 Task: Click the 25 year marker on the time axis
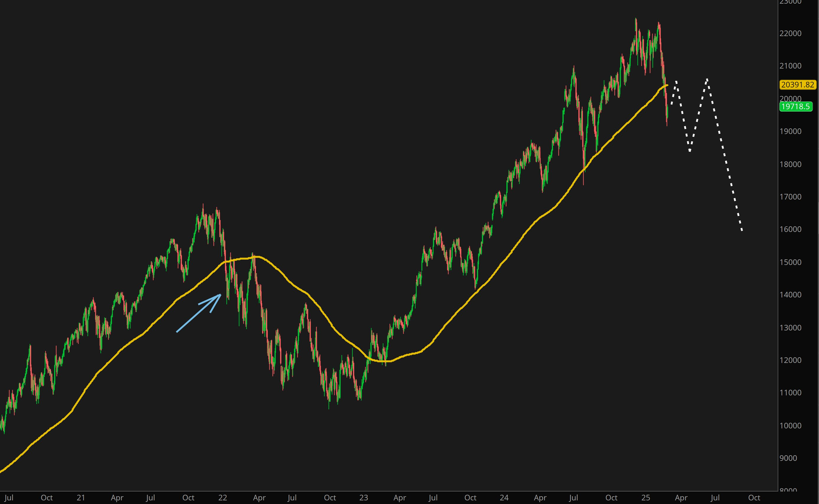[646, 497]
